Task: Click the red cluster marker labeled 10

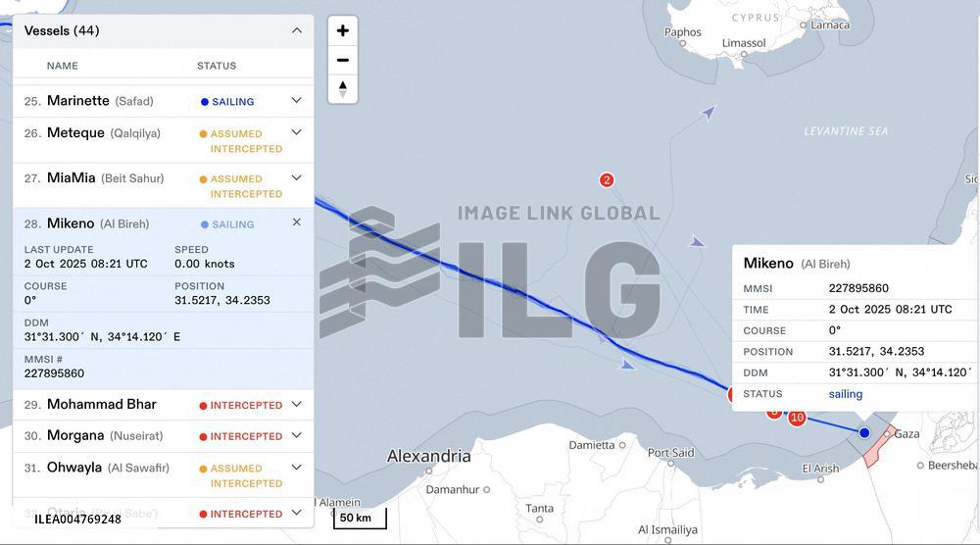Action: [797, 418]
